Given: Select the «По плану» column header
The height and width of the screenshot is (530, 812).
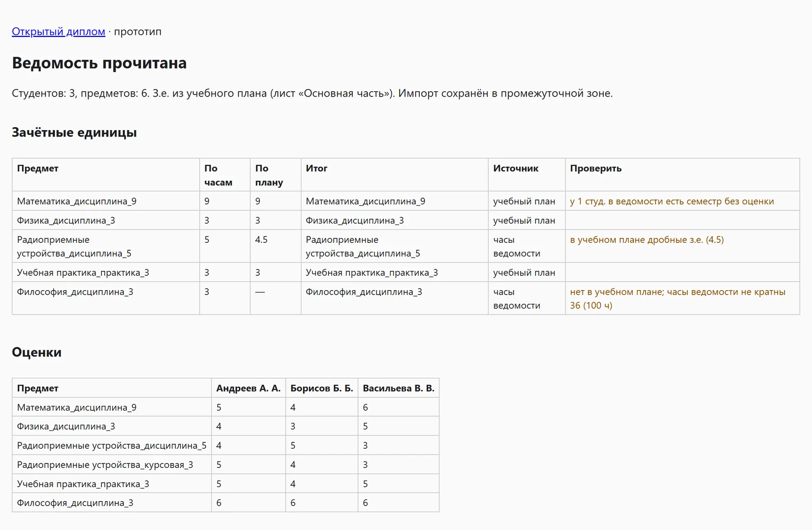Looking at the screenshot, I should click(276, 175).
